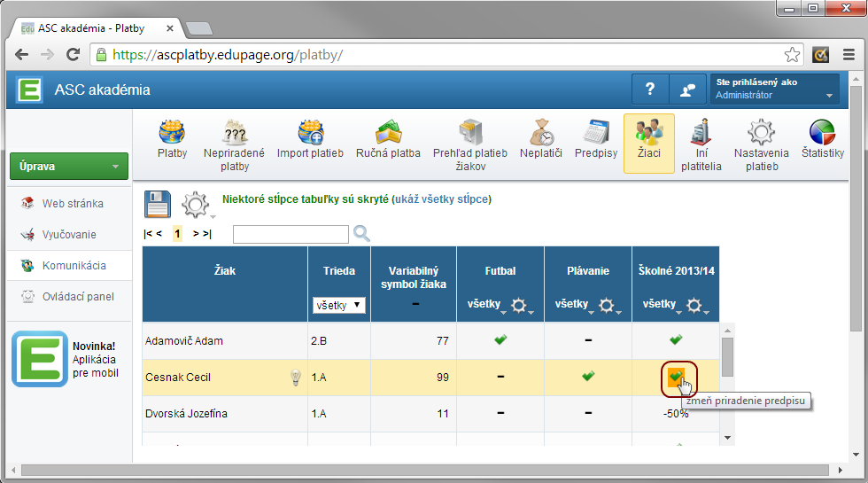Toggle Cesnak Cecil's Školné 2013/14 checkmark
Viewport: 868px width, 483px height.
click(x=677, y=378)
